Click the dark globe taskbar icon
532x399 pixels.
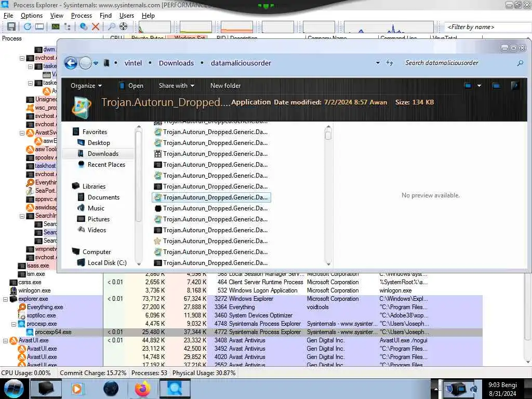tap(111, 389)
